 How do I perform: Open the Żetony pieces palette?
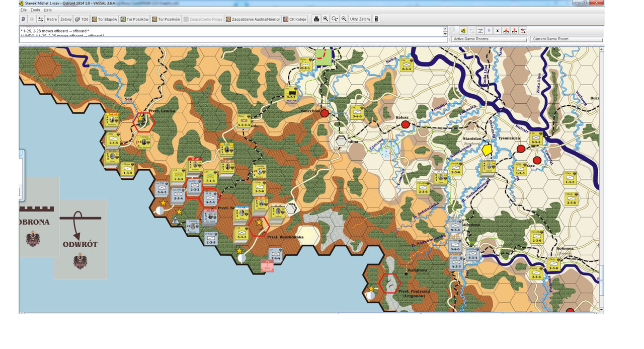tap(66, 19)
